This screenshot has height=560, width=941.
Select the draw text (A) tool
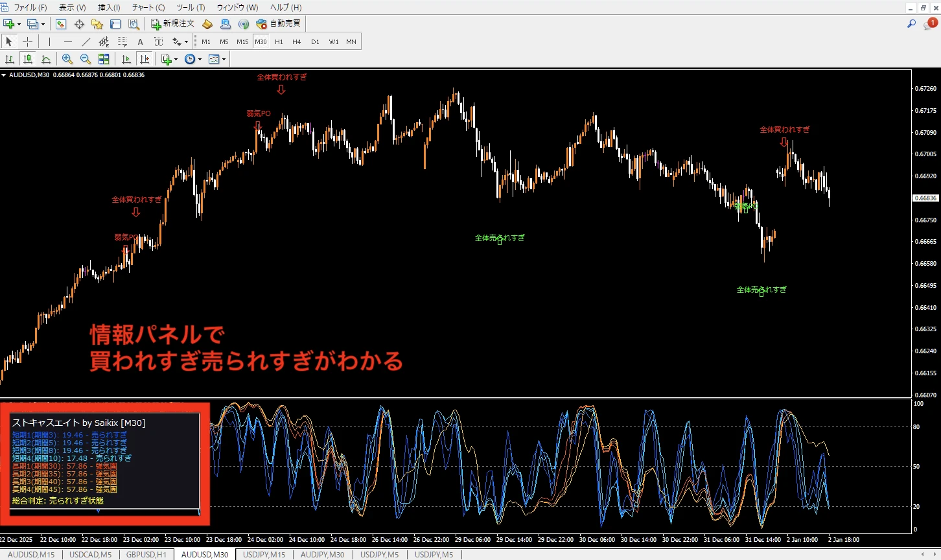coord(140,41)
